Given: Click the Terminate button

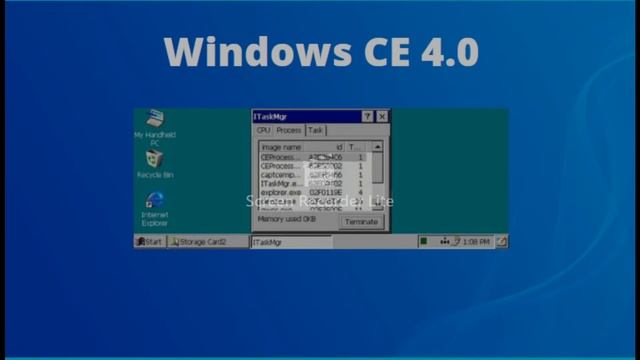Looking at the screenshot, I should coord(361,222).
